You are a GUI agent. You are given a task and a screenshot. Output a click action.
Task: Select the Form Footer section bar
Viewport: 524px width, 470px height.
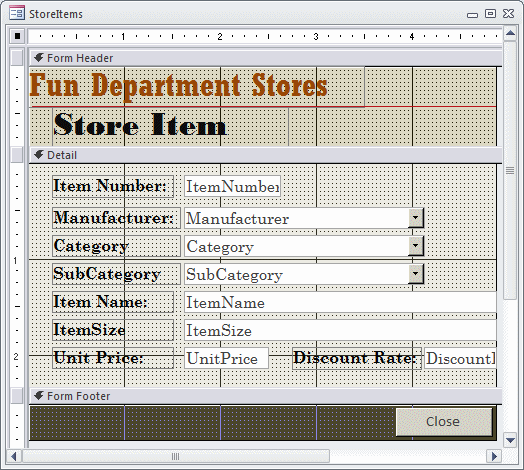click(x=265, y=396)
